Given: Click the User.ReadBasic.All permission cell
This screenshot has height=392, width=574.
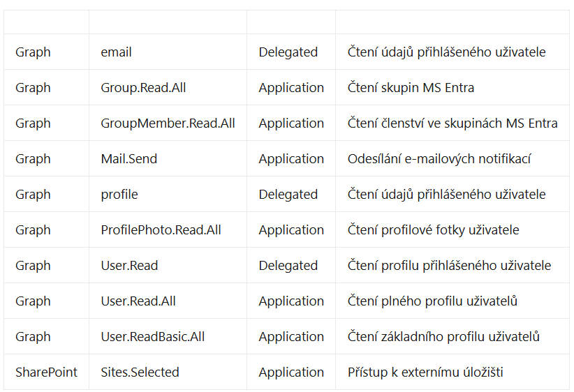Looking at the screenshot, I should 153,337.
